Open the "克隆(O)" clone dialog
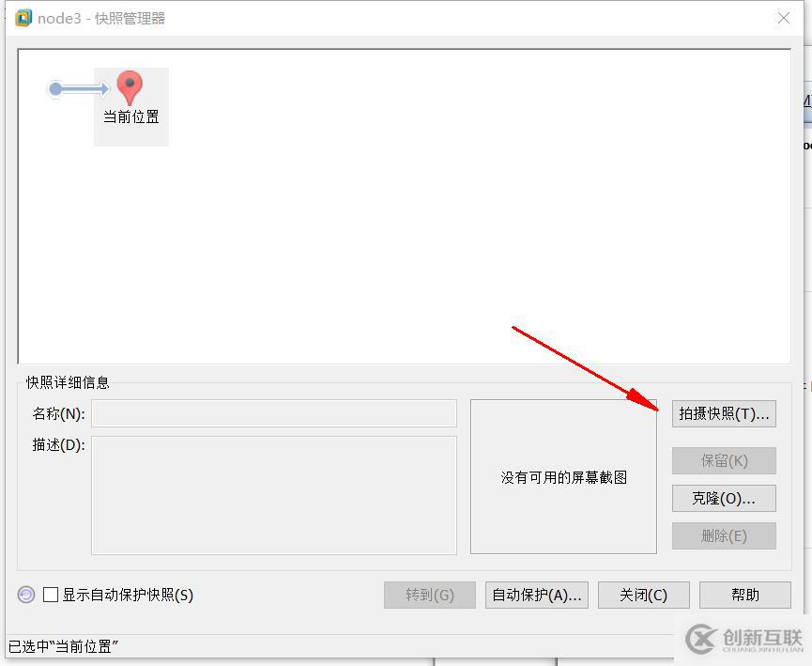 723,498
